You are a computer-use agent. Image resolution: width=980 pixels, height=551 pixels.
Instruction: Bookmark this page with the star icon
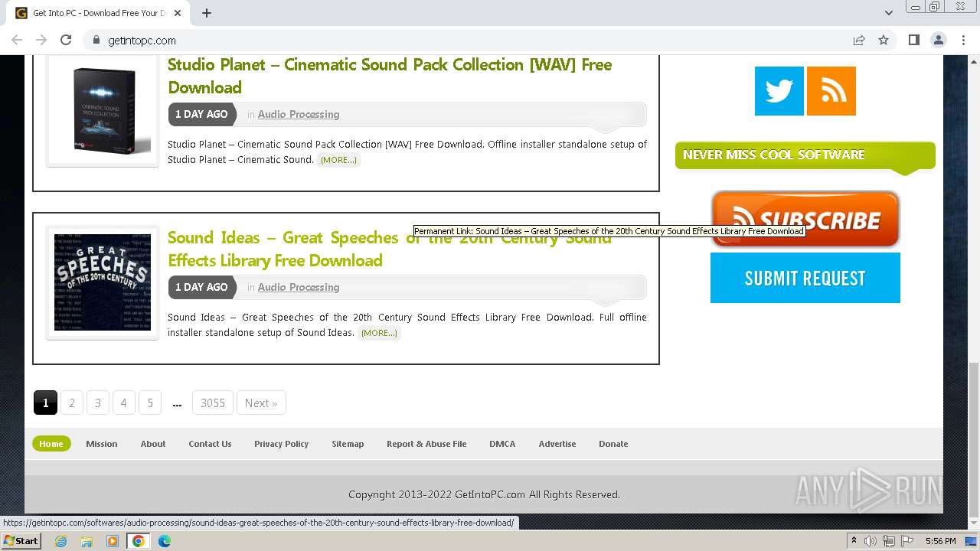point(884,40)
